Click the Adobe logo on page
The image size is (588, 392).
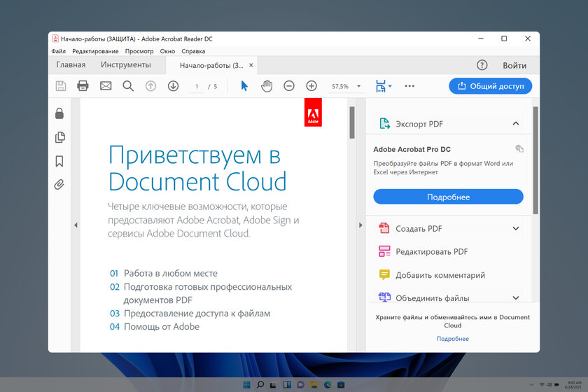pos(313,113)
